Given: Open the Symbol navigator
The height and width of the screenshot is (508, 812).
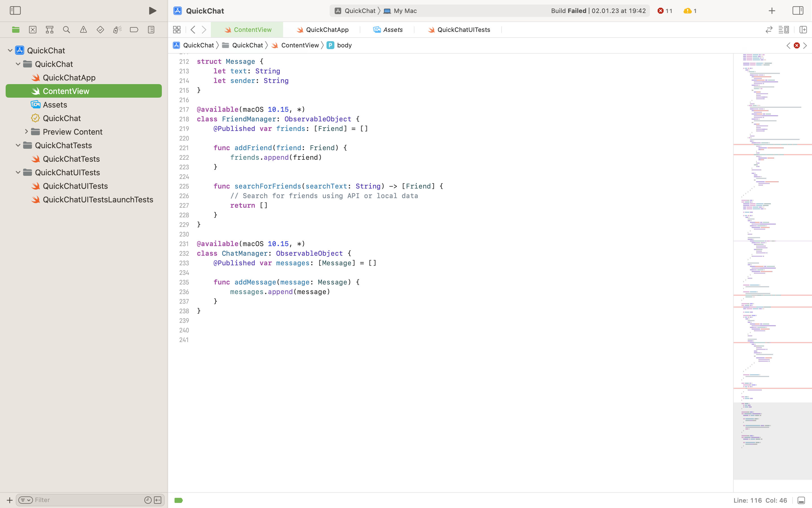Looking at the screenshot, I should [x=50, y=30].
